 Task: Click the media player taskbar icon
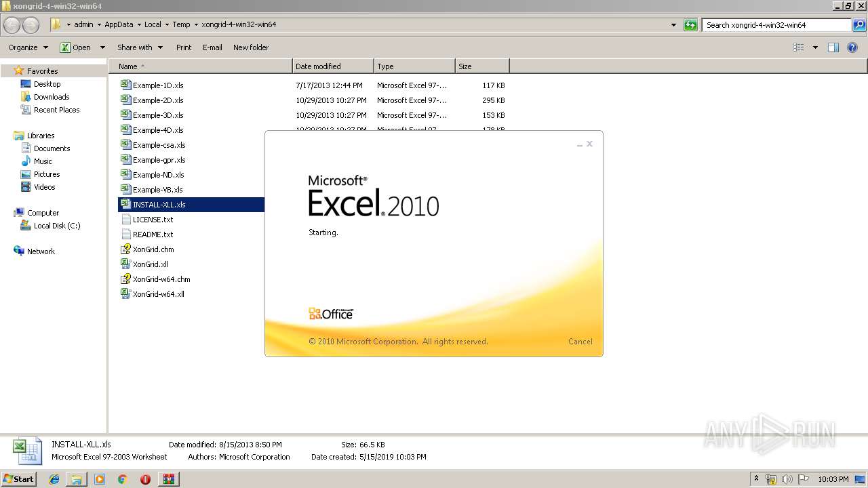coord(100,479)
